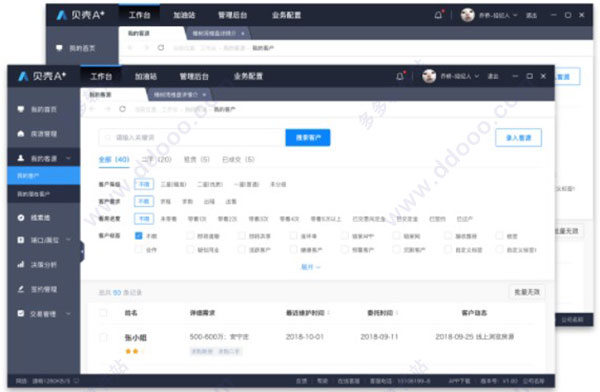Click refresh icon in front window toolbar
This screenshot has width=600, height=392.
pyautogui.click(x=122, y=109)
